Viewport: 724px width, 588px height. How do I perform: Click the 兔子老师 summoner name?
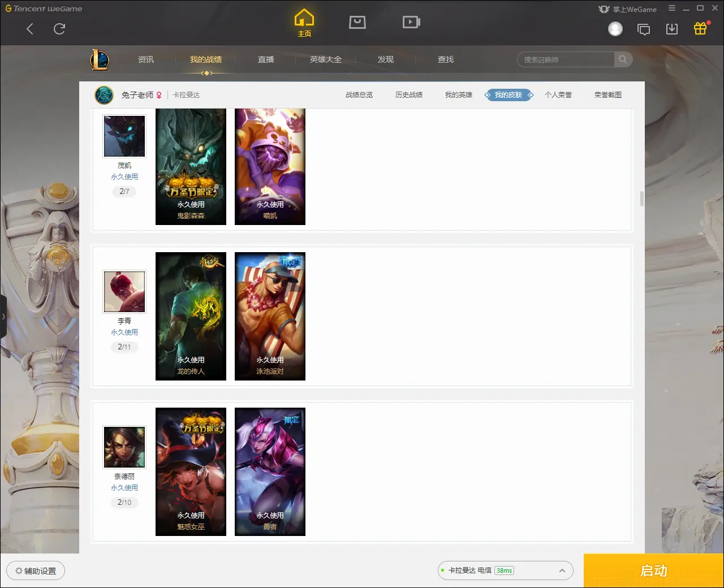point(137,95)
